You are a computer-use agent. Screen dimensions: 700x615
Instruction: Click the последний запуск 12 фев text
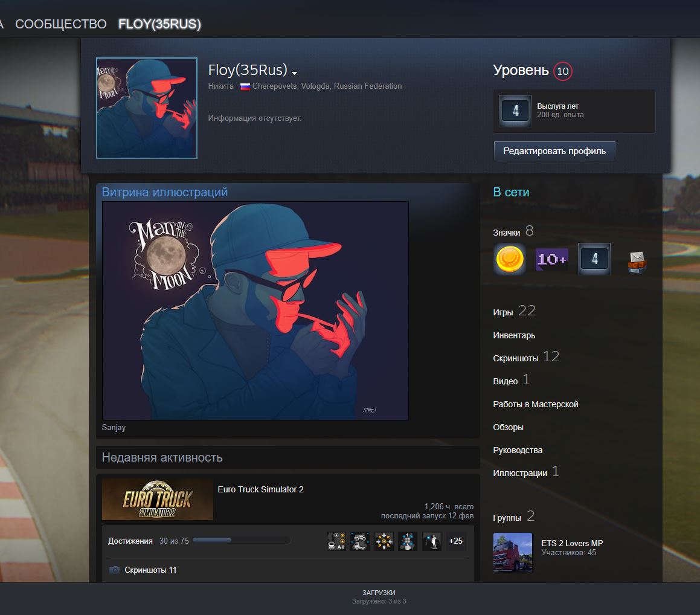[x=427, y=515]
